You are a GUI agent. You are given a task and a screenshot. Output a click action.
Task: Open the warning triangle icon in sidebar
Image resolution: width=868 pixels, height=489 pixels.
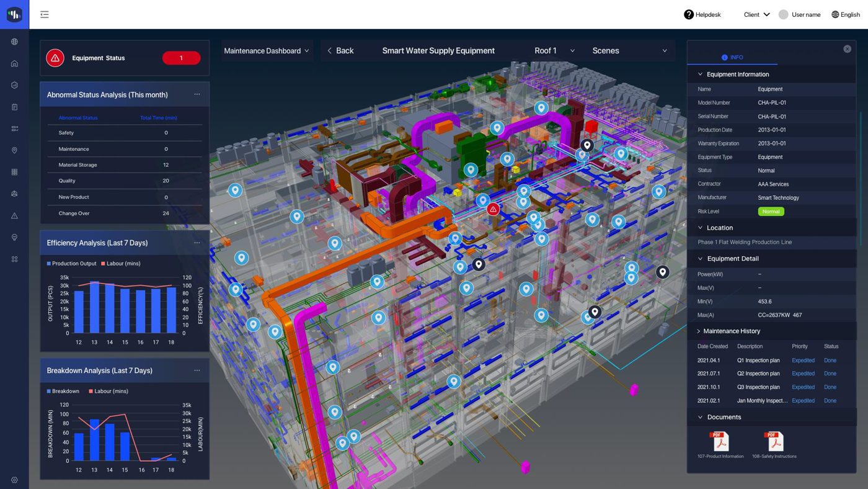coord(14,216)
